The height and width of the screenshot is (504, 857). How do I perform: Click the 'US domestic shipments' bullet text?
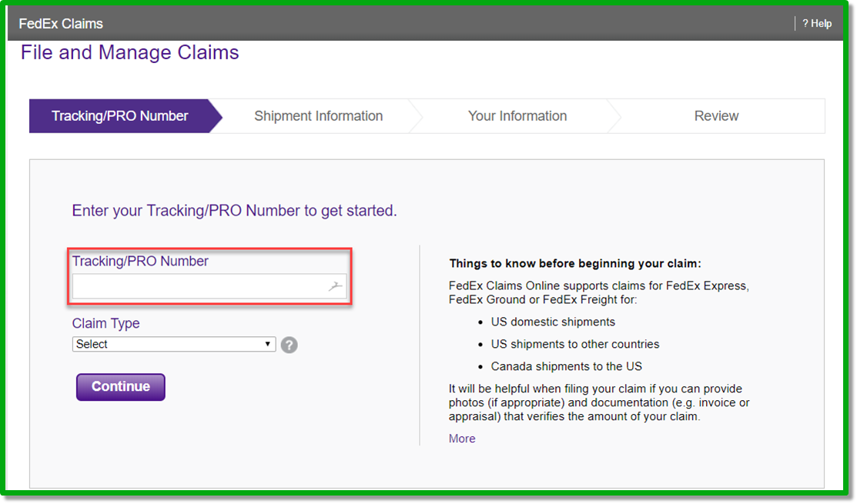pyautogui.click(x=553, y=322)
